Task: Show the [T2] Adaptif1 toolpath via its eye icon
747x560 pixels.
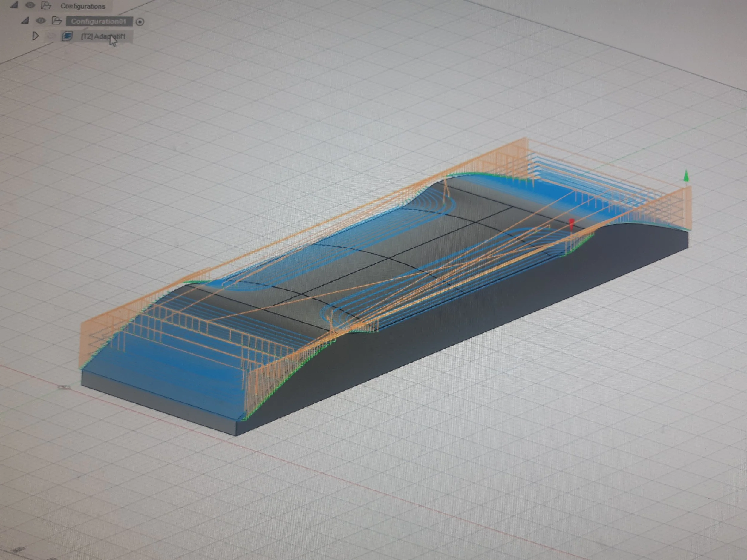Action: (51, 36)
